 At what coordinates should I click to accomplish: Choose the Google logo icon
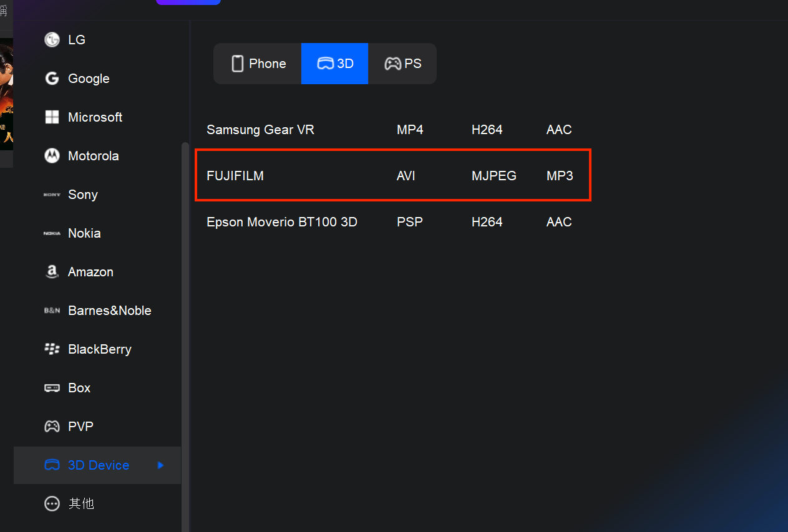click(52, 79)
